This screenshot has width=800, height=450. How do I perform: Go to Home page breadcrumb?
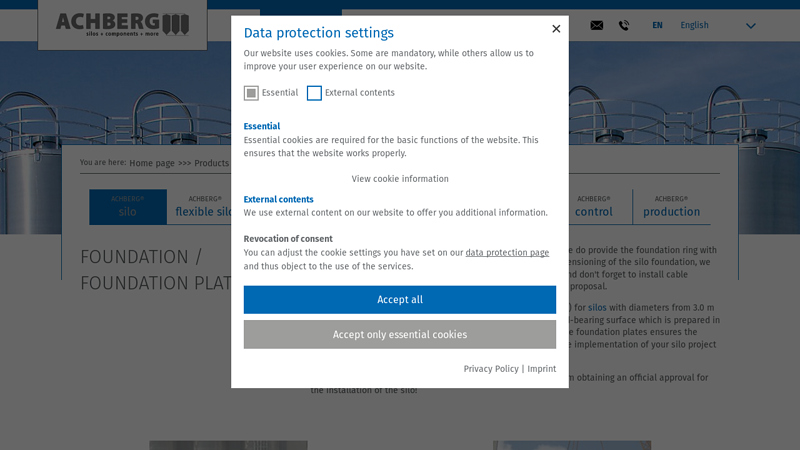[x=152, y=163]
